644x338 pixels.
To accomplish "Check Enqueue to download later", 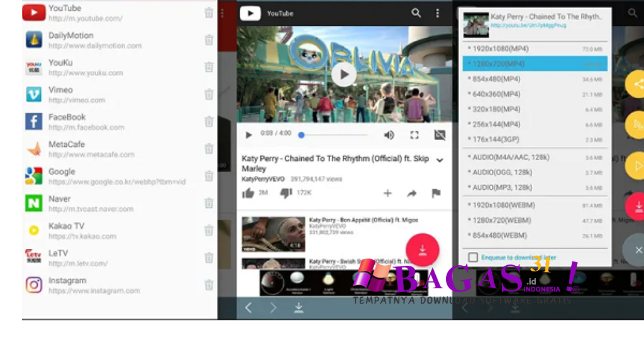I will point(473,257).
